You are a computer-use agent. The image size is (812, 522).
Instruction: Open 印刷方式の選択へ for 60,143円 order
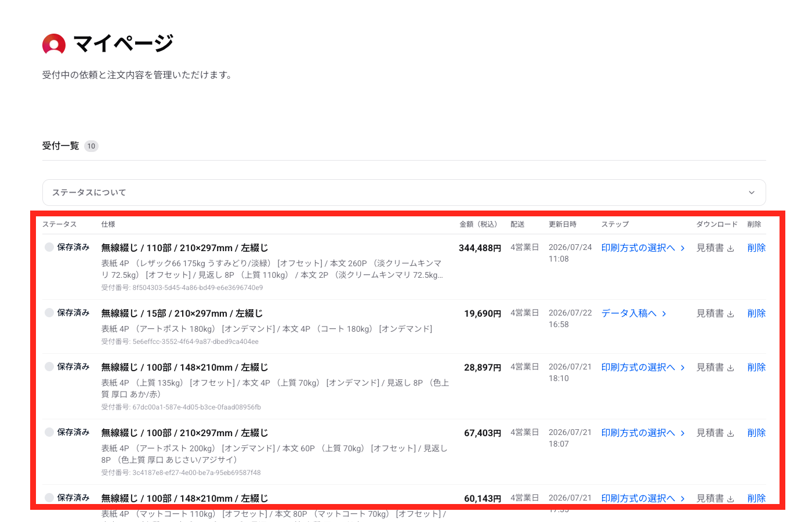click(x=643, y=498)
